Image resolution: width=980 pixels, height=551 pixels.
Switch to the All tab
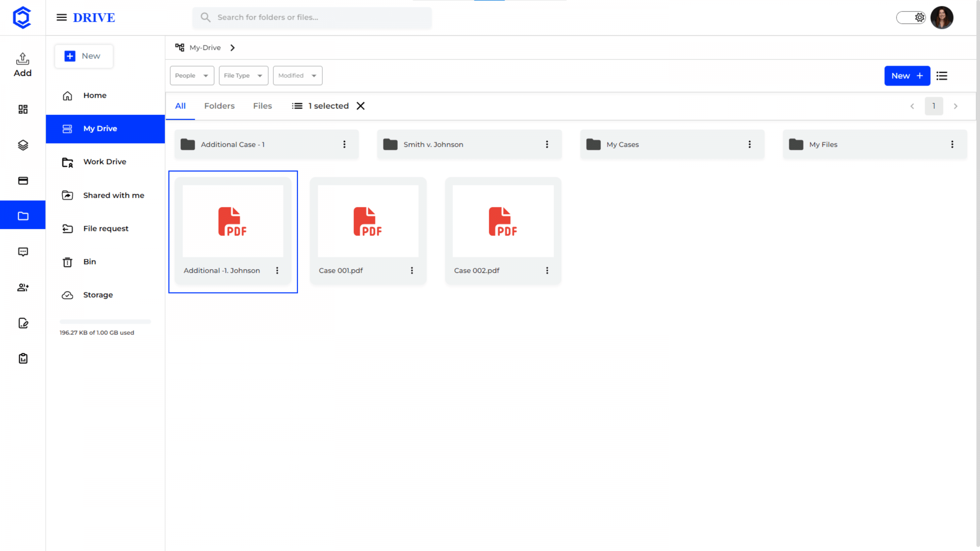tap(180, 106)
